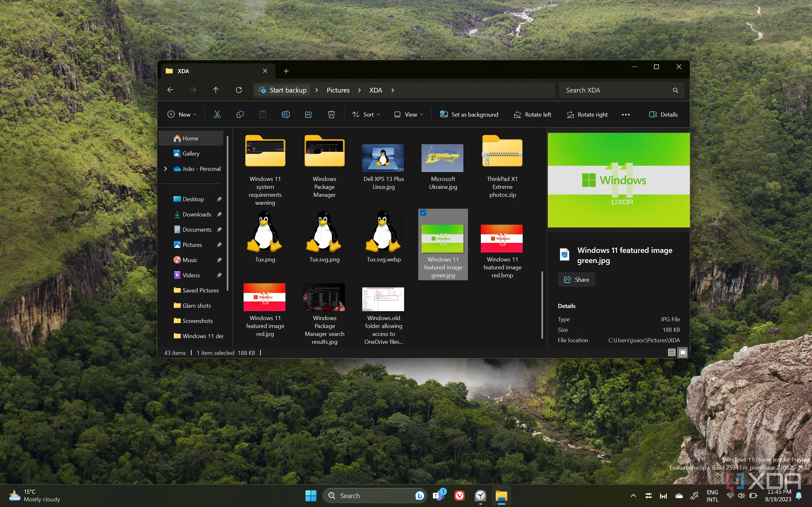Image resolution: width=812 pixels, height=507 pixels.
Task: Click the Paste icon in the toolbar
Action: tap(262, 114)
